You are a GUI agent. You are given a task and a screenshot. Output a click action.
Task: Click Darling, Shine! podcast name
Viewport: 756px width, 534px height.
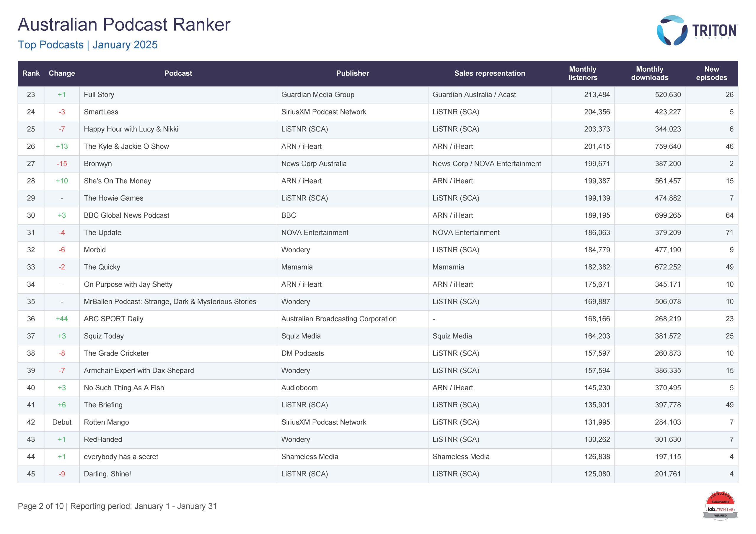point(107,474)
